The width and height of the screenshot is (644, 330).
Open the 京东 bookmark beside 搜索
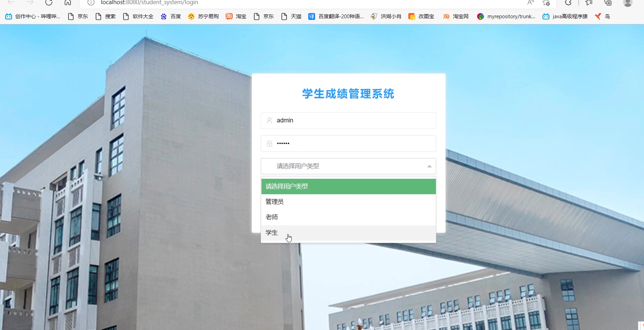tap(78, 16)
